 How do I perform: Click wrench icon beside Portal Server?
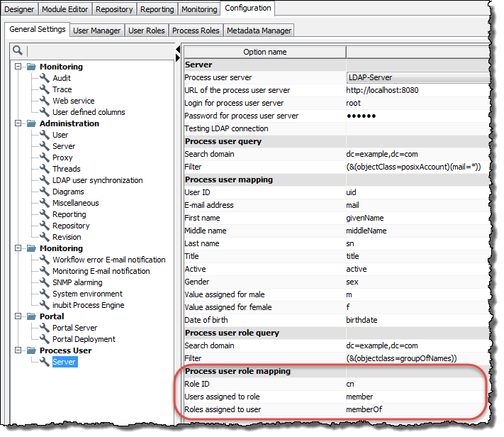45,328
